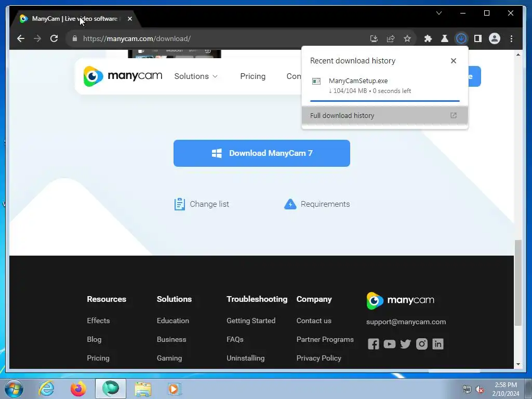
Task: Open Business footer link
Action: (171, 339)
